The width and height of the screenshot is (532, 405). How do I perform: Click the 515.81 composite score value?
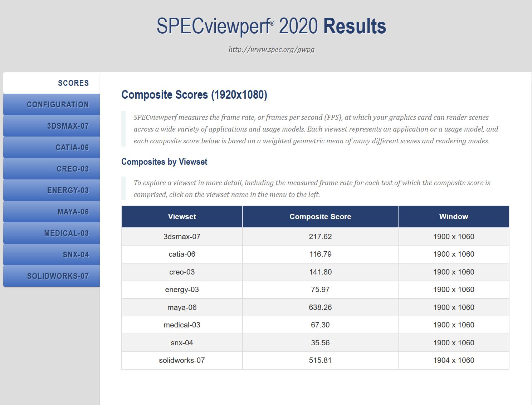tap(320, 360)
